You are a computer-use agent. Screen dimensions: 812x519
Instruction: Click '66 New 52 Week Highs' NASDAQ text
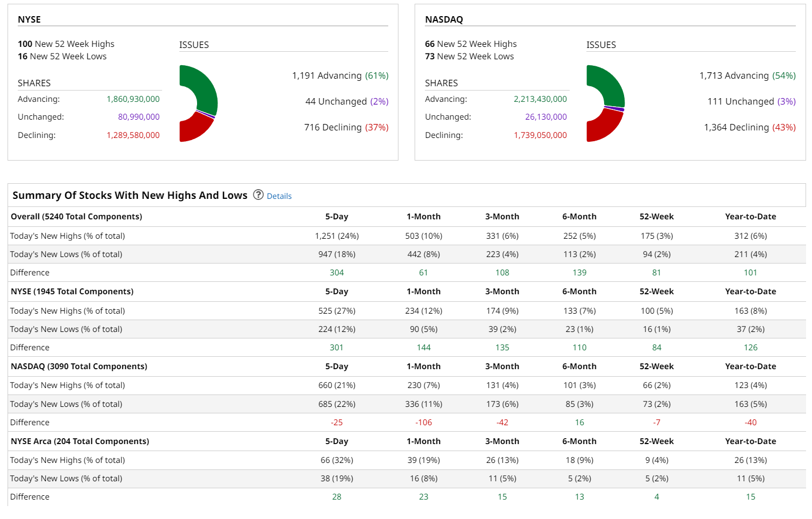pyautogui.click(x=471, y=44)
